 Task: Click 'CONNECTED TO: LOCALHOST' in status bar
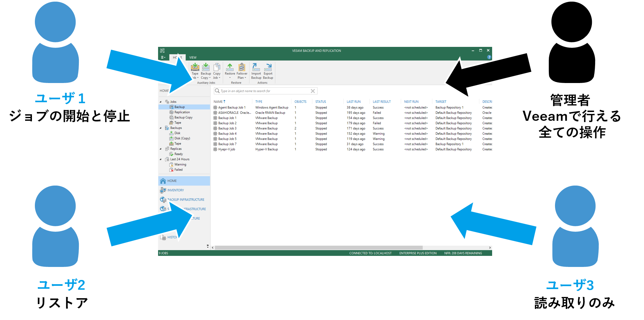tap(371, 253)
